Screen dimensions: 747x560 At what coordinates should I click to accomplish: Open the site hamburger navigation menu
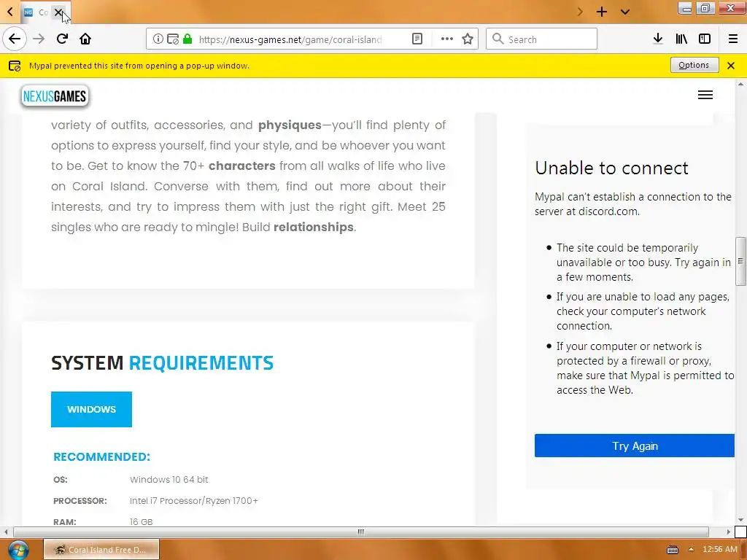(705, 95)
